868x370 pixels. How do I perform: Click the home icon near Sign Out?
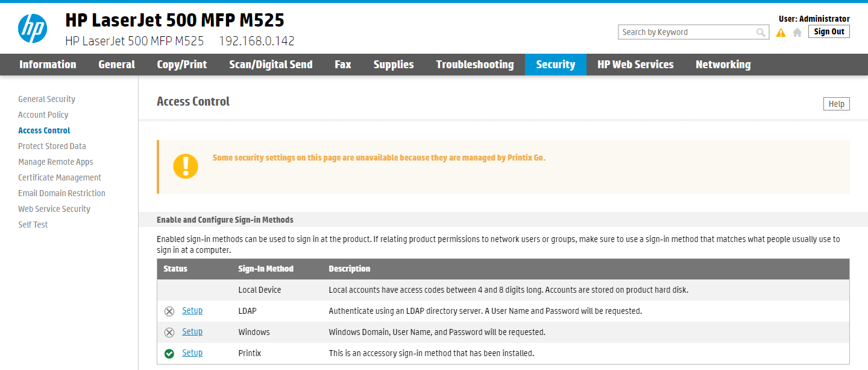tap(797, 33)
